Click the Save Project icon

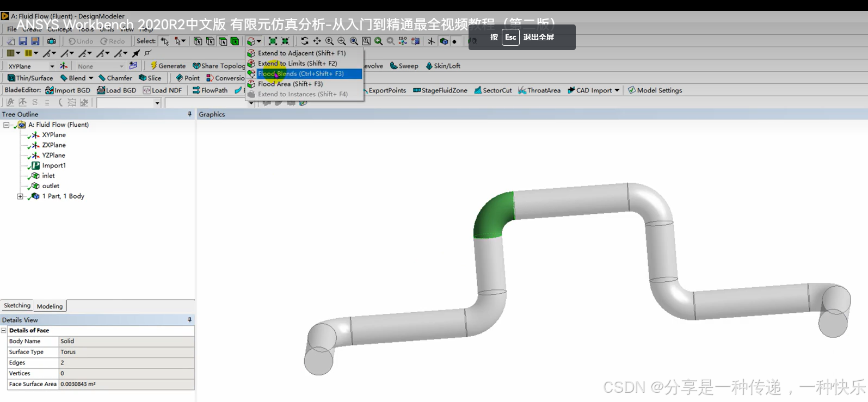tap(23, 41)
